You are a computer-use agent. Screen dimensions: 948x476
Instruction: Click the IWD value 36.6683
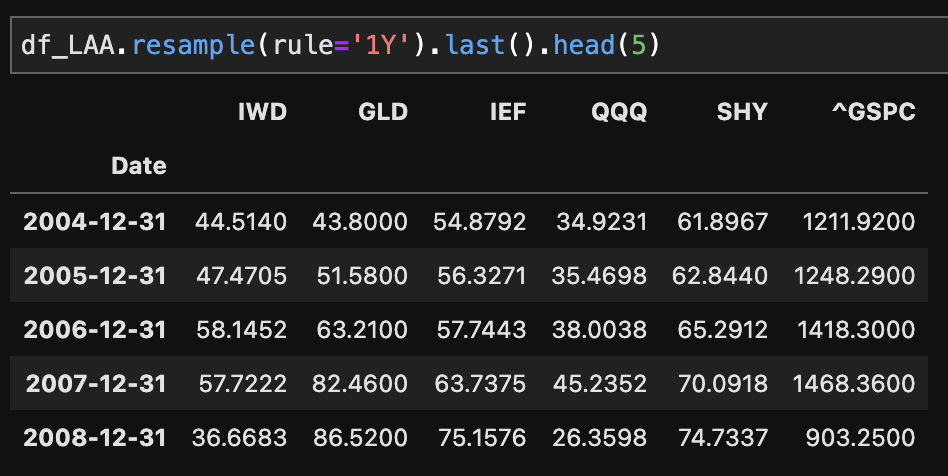click(239, 437)
